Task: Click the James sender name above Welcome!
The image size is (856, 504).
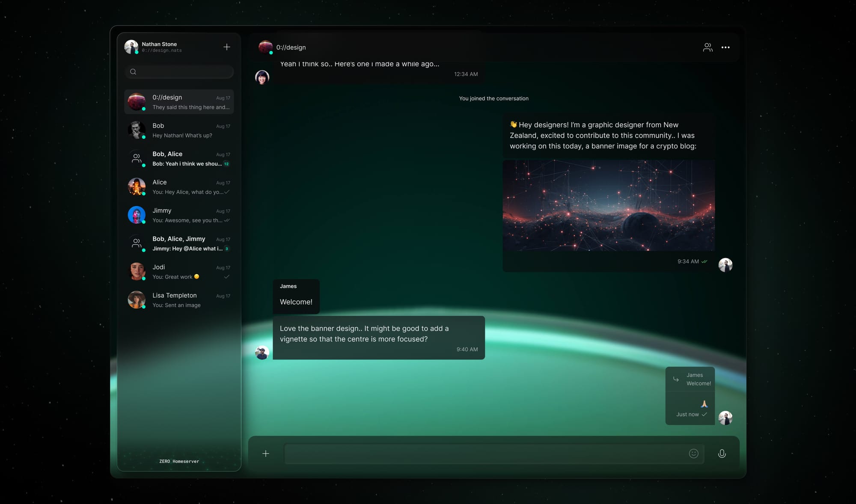Action: pyautogui.click(x=288, y=286)
